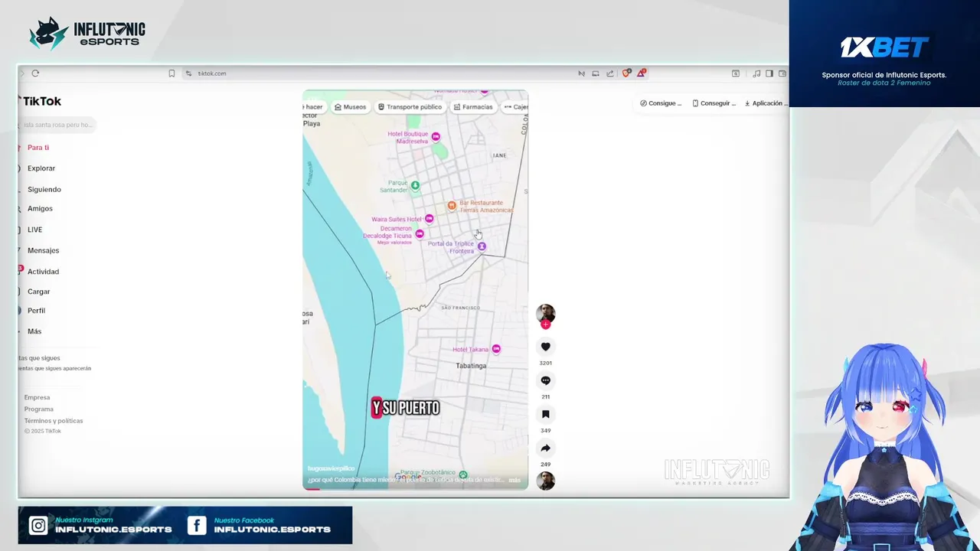Open the Programa footer link
The image size is (980, 551).
[38, 409]
